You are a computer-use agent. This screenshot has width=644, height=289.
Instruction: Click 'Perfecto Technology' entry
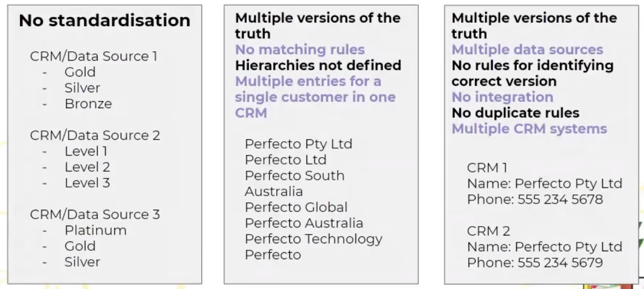point(313,239)
